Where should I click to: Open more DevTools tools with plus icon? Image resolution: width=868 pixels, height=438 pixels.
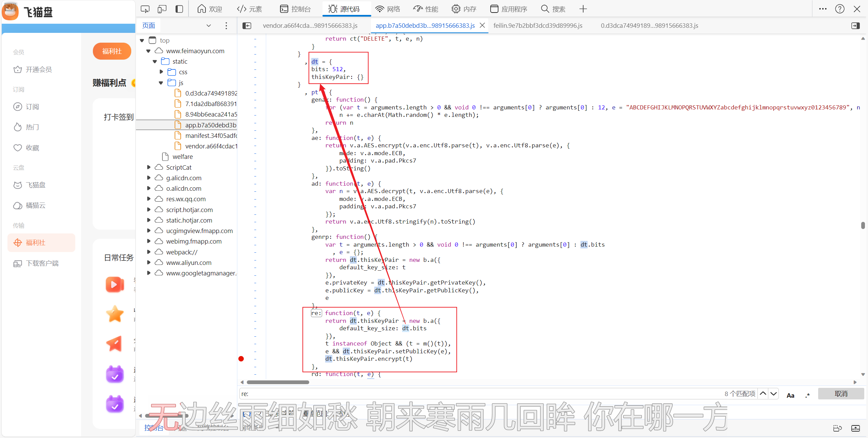click(x=583, y=9)
